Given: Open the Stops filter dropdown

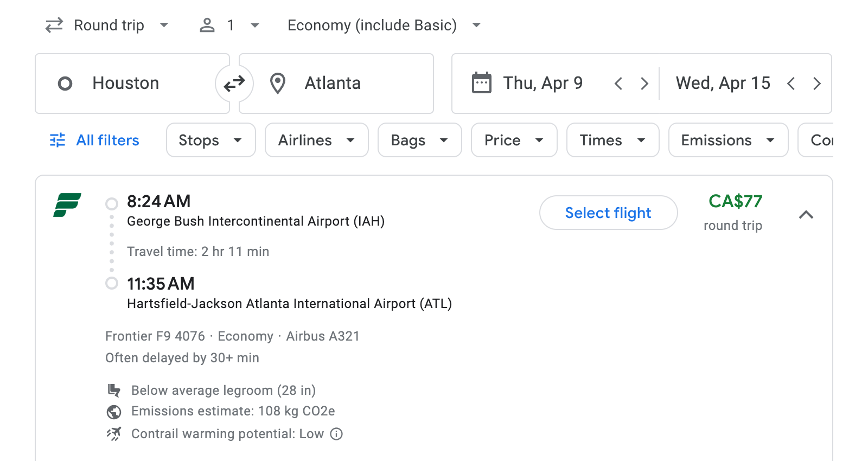Looking at the screenshot, I should [210, 140].
